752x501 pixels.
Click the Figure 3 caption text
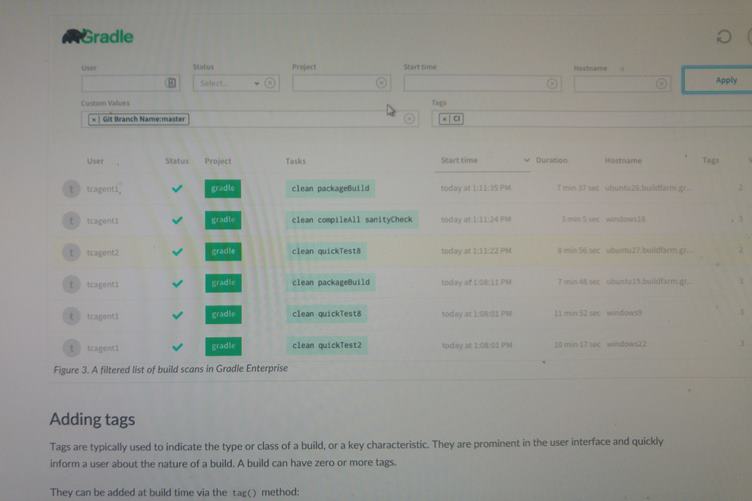[170, 369]
